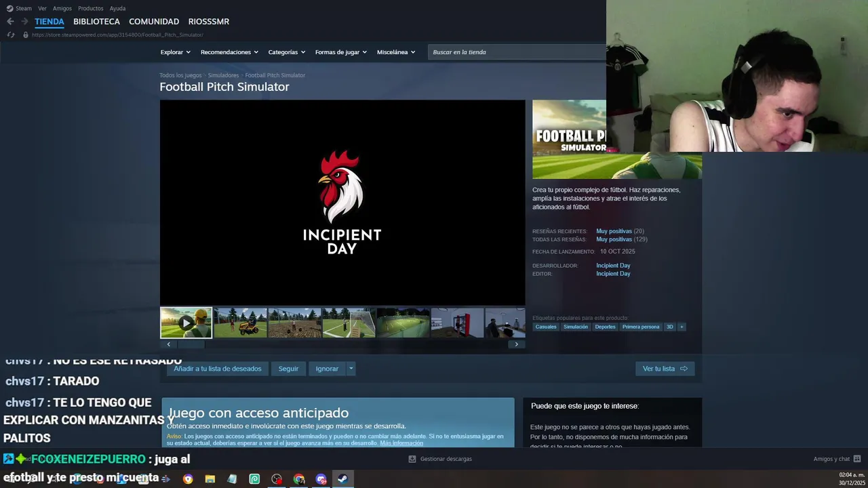This screenshot has height=488, width=868.
Task: Open the Más información link
Action: coord(401,443)
